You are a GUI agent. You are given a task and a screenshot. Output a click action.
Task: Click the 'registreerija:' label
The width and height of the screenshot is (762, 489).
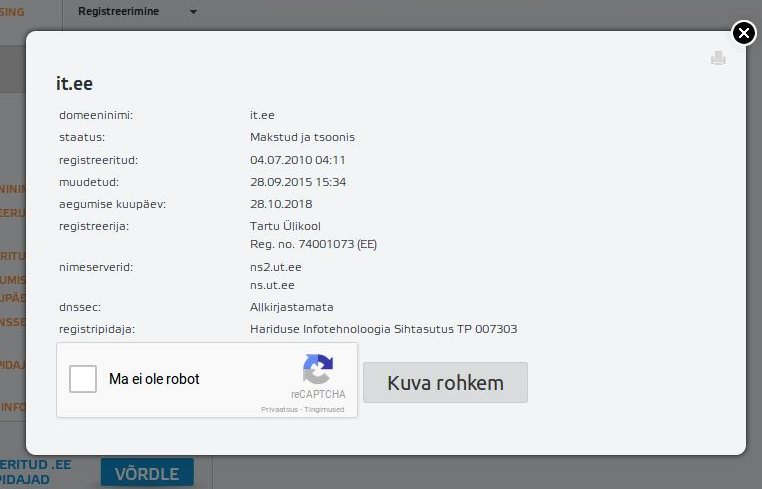click(94, 227)
